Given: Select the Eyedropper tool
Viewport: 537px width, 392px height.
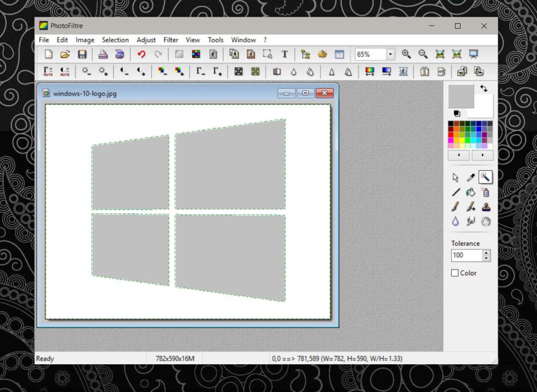Looking at the screenshot, I should [470, 177].
